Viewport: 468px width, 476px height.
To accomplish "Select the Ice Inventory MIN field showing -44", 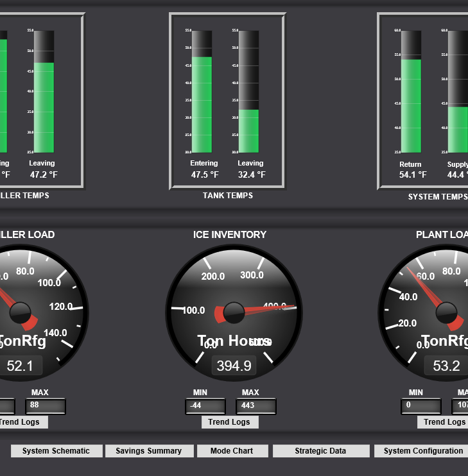I will pos(205,406).
